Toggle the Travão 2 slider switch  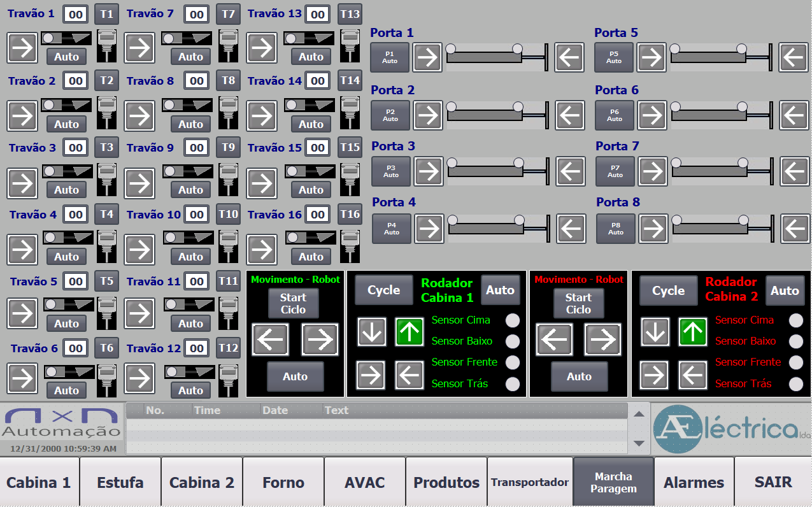[x=66, y=105]
